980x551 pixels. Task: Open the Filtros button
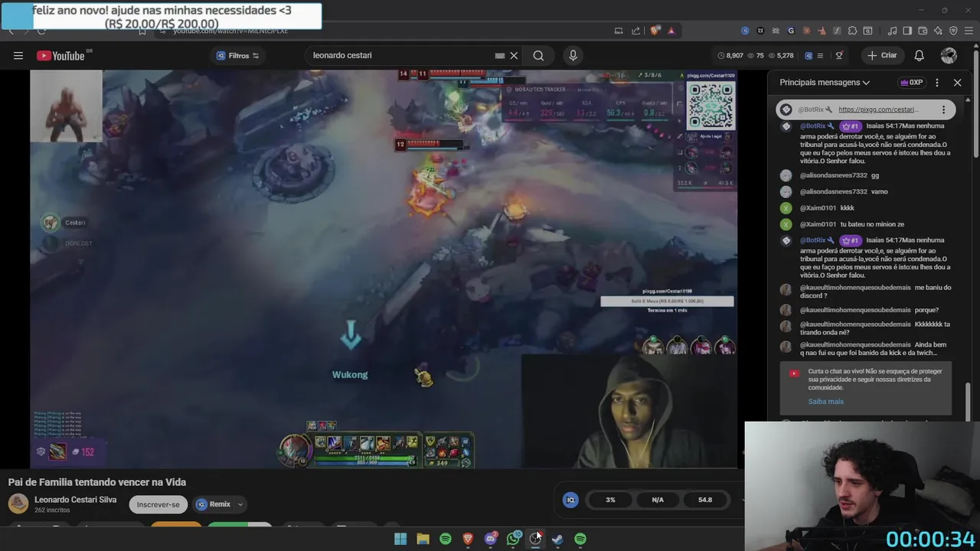coord(238,55)
